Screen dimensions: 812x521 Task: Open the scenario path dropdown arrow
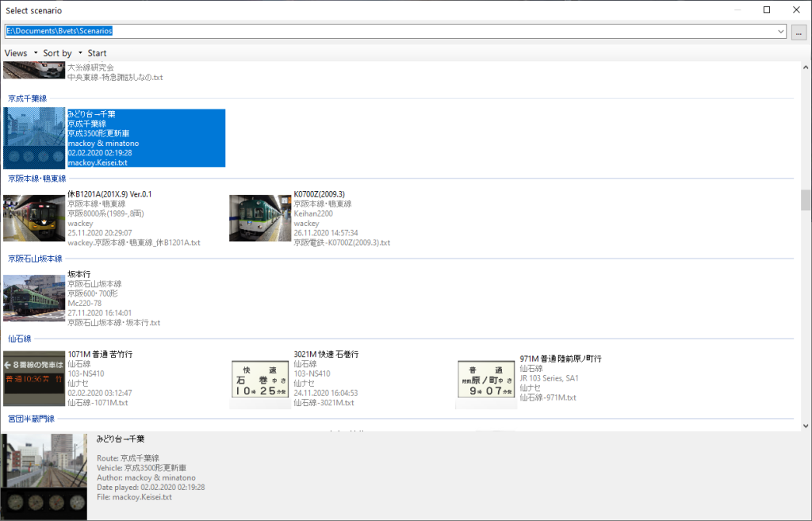tap(781, 32)
